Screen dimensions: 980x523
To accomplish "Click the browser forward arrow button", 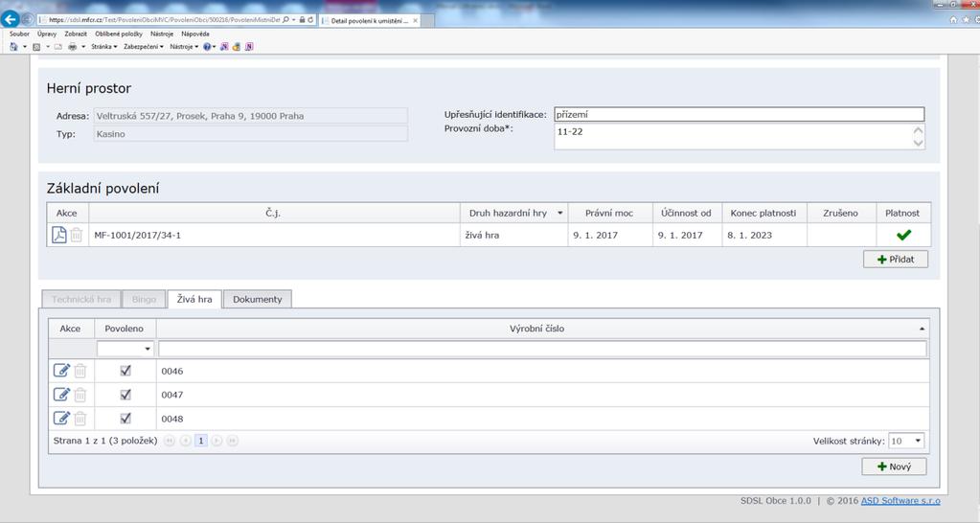I will pyautogui.click(x=28, y=19).
